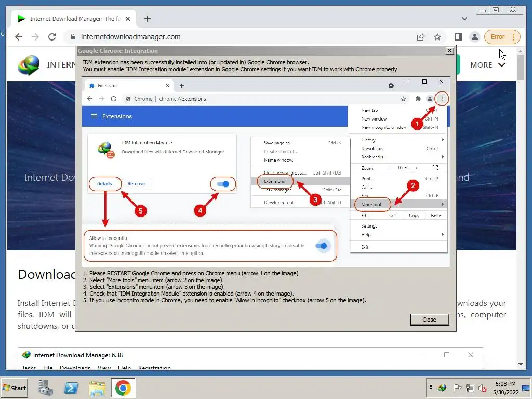Click the Chrome taskbar icon
532x399 pixels.
[x=123, y=388]
